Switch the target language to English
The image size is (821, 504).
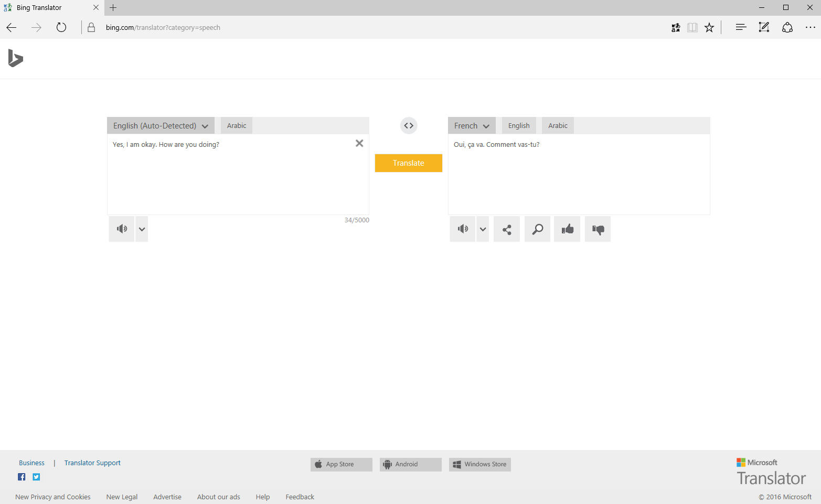coord(519,125)
